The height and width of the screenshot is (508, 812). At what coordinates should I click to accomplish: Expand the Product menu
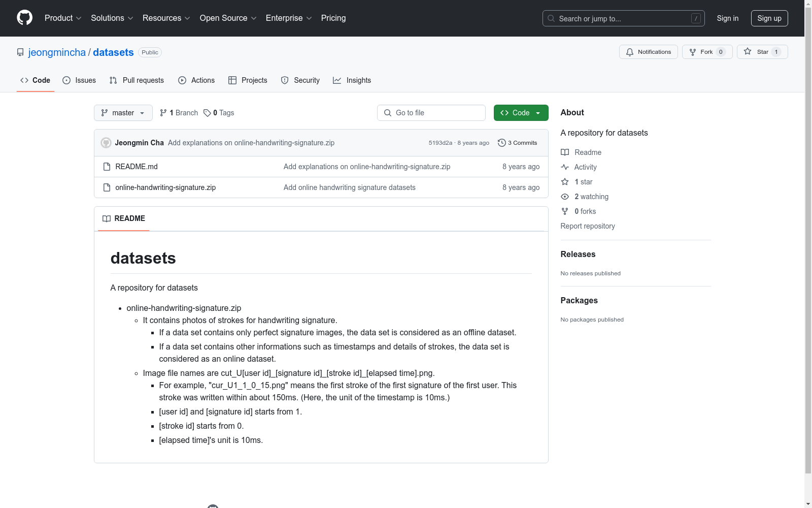coord(63,18)
